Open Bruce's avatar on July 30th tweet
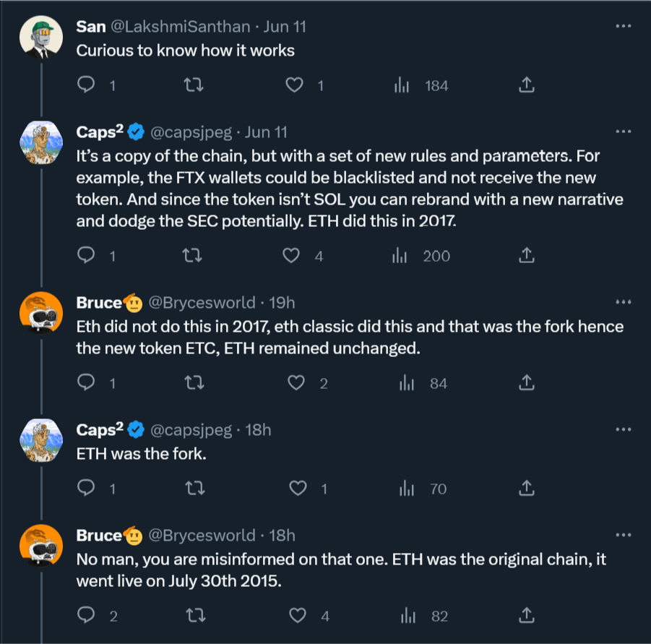 coord(41,546)
